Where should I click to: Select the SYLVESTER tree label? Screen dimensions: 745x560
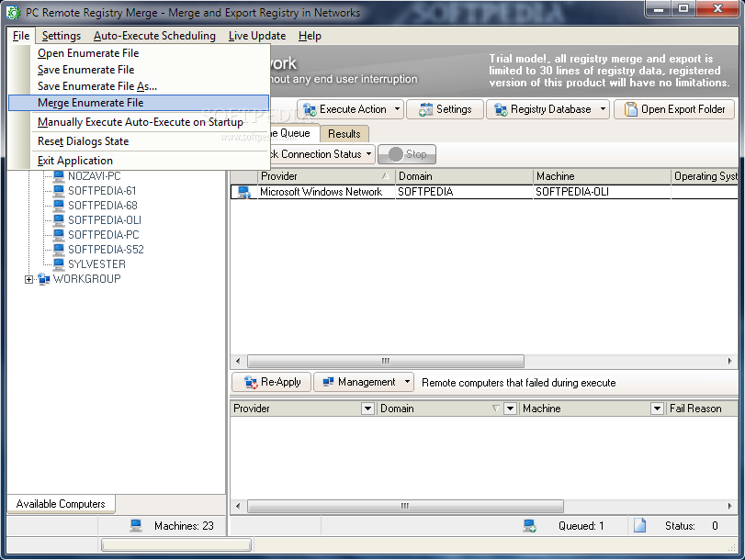point(96,264)
